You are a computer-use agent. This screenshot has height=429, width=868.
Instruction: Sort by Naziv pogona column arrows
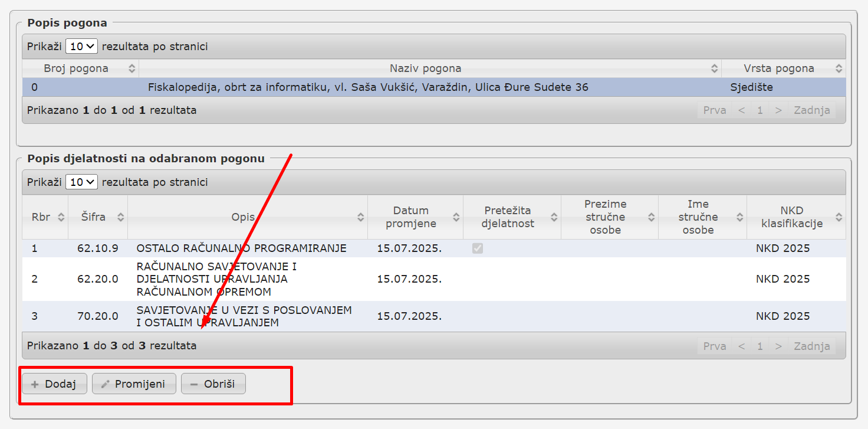714,68
